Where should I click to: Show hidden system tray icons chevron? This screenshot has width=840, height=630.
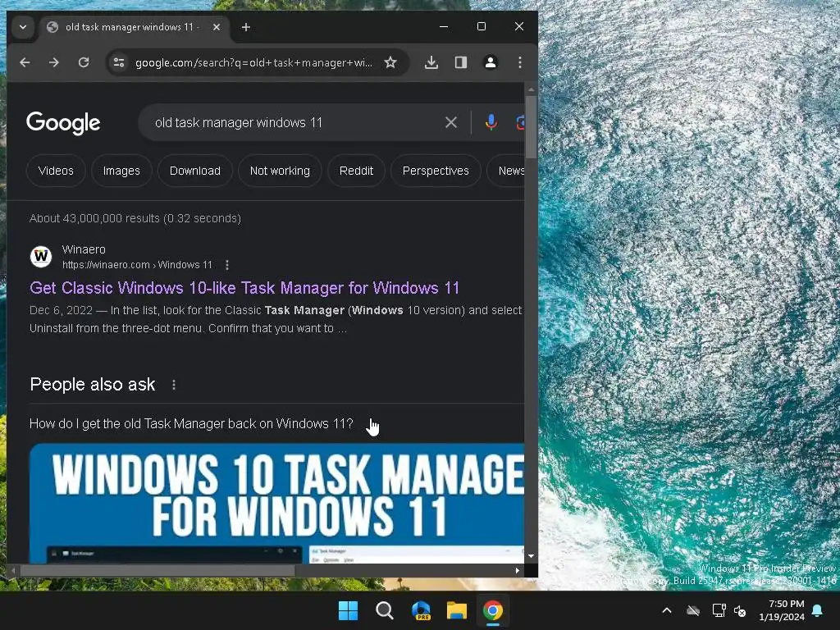[666, 610]
